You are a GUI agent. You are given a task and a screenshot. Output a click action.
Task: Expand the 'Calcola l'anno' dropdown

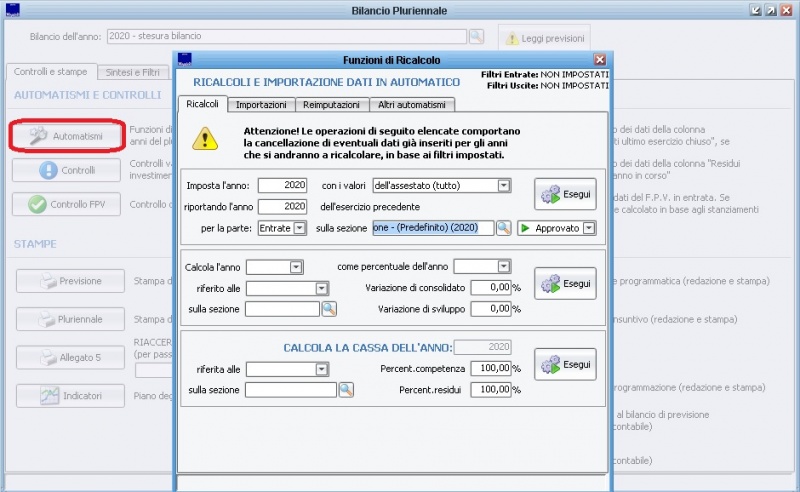295,267
